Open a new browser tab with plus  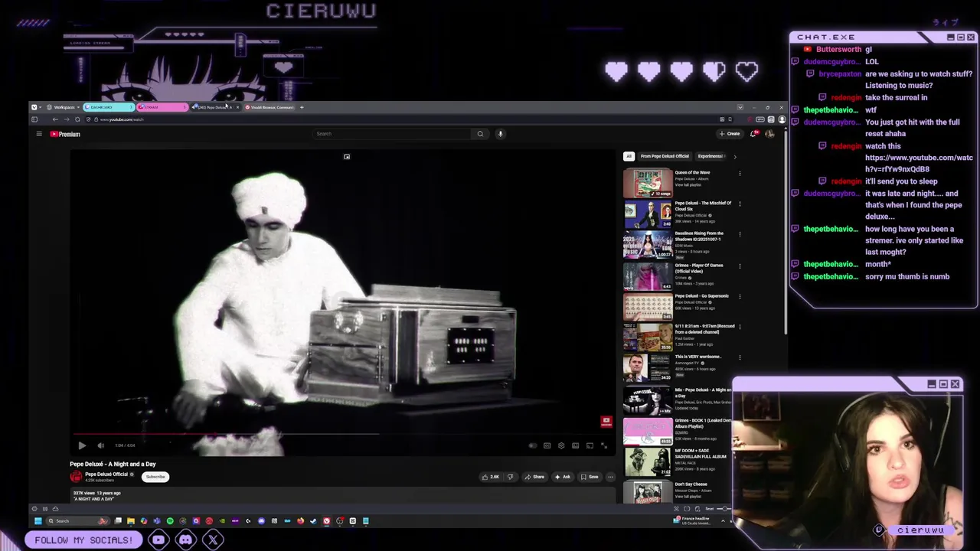click(x=302, y=107)
